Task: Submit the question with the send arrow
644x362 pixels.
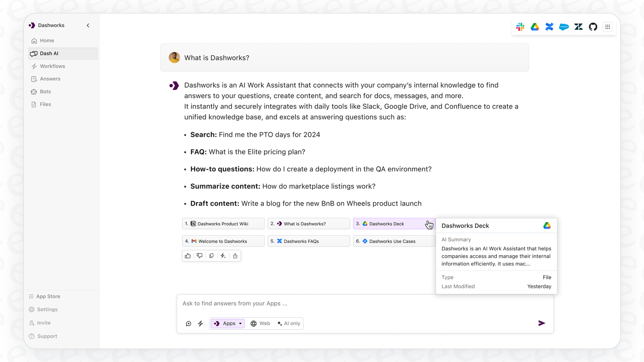Action: (x=542, y=323)
